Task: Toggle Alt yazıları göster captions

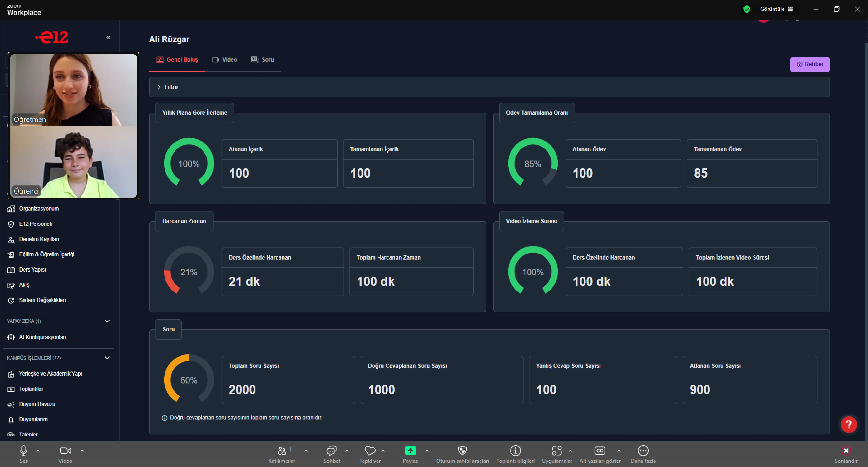Action: tap(600, 451)
